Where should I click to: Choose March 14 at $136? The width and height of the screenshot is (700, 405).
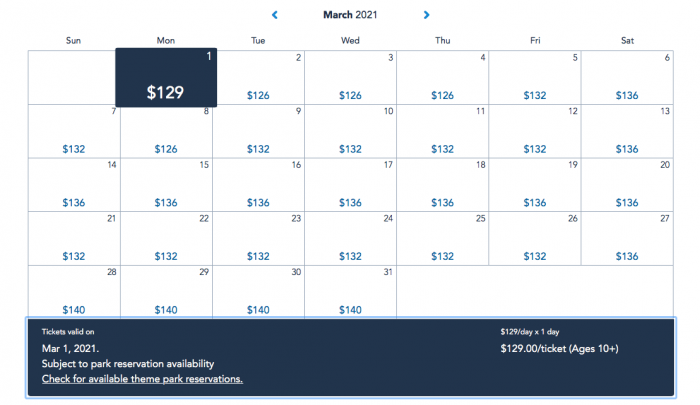tap(74, 185)
